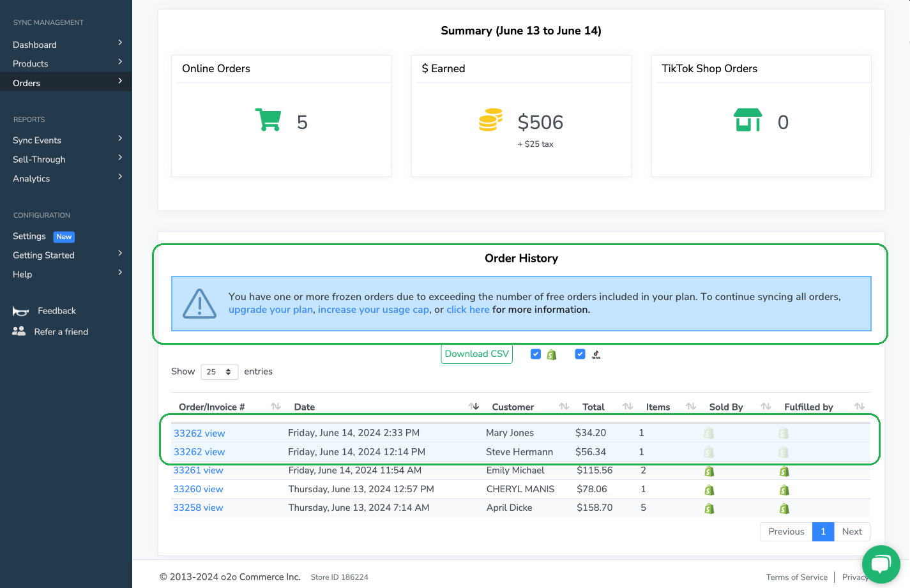The image size is (910, 588).
Task: Click the $506 earned amount
Action: click(540, 122)
